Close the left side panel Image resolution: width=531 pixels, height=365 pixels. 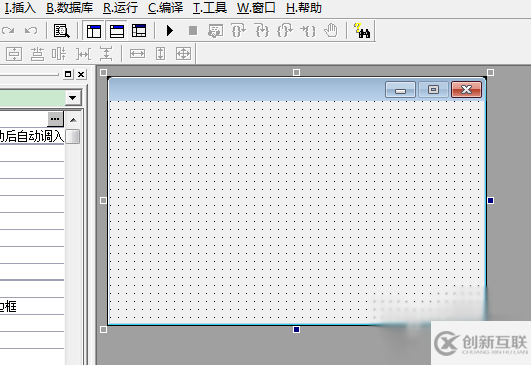tap(81, 74)
